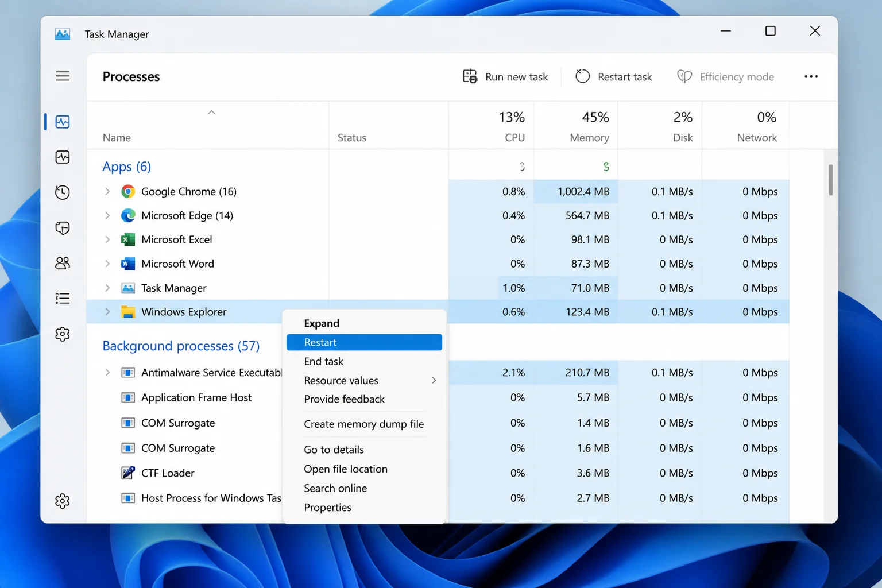Click the Host Process for Windows Tasks name
Image resolution: width=882 pixels, height=588 pixels.
pyautogui.click(x=211, y=498)
